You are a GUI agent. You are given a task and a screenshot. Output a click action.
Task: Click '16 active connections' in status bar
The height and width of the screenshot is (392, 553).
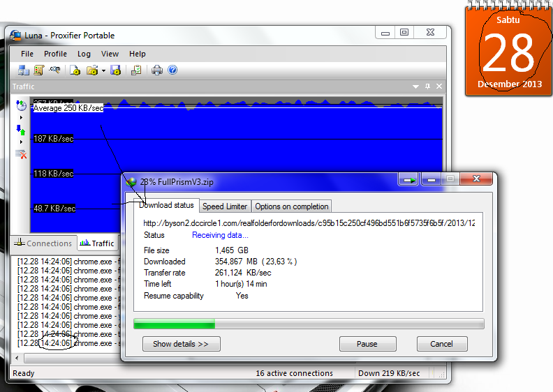pyautogui.click(x=294, y=373)
